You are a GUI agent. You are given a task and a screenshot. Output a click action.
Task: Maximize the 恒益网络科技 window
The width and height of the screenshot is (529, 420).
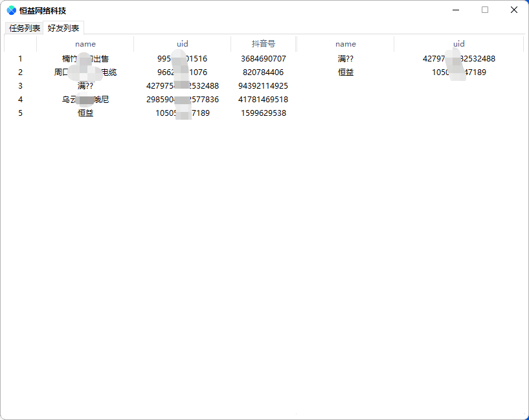pos(485,10)
